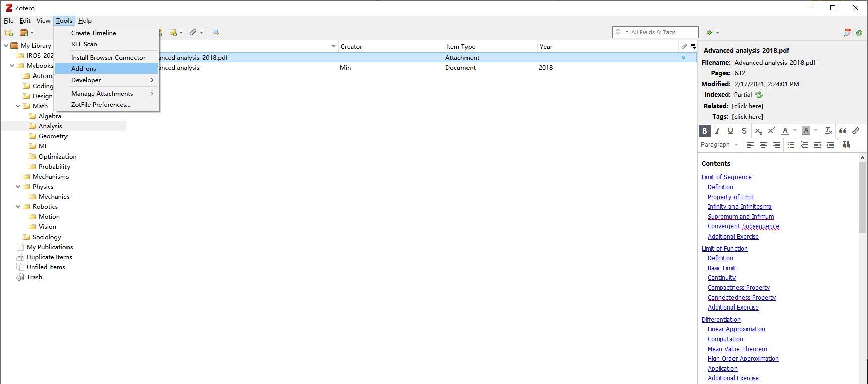Click the Tags click here field
Viewport: 868px width, 384px height.
pos(748,117)
